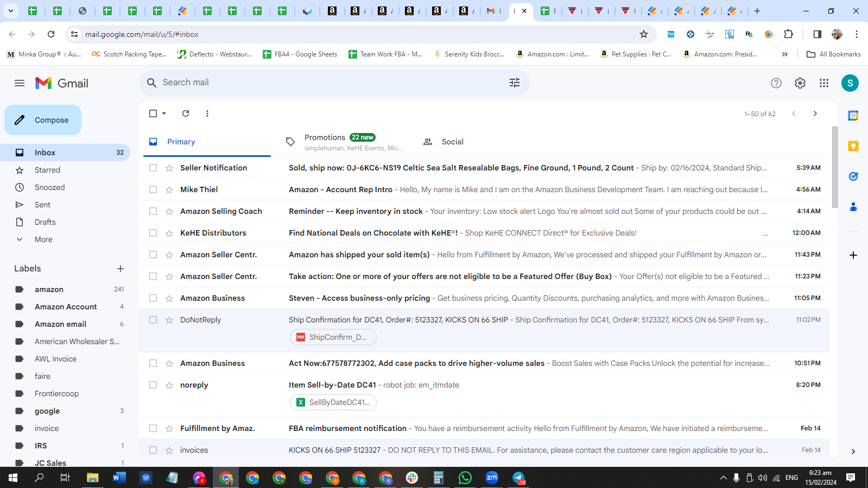Open Google Tasks side panel icon

click(x=853, y=176)
